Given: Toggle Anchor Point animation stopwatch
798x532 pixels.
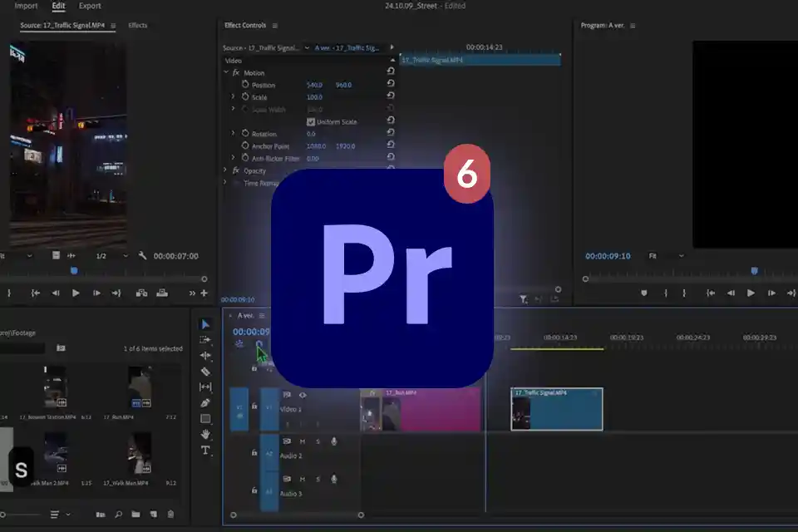Looking at the screenshot, I should [245, 145].
